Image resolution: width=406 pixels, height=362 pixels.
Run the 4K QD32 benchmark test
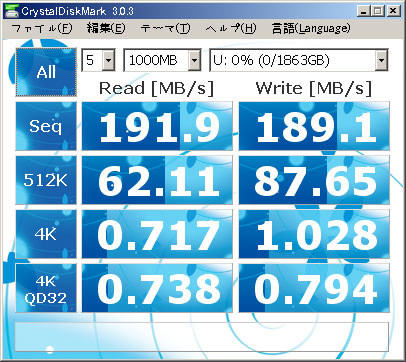coord(46,288)
